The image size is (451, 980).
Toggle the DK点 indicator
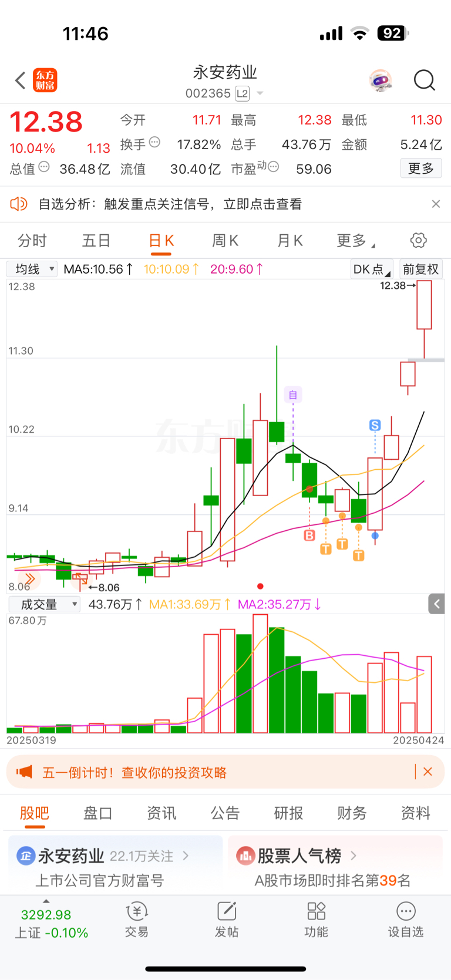tap(372, 269)
